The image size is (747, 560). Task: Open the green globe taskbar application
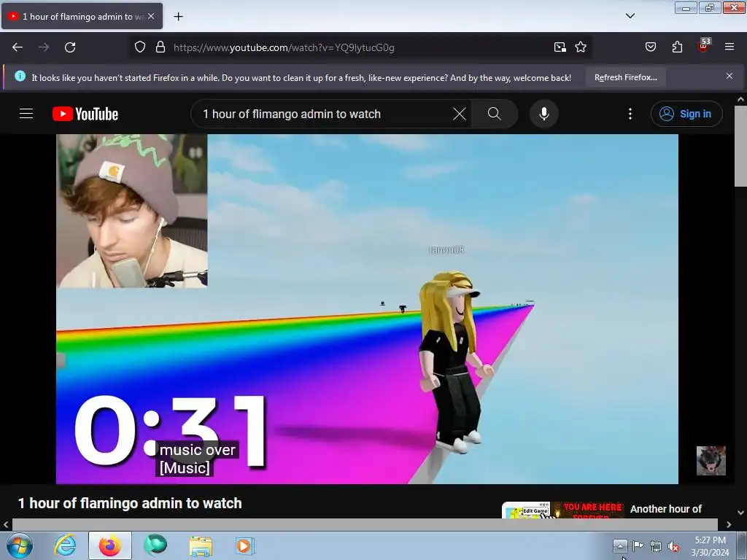click(155, 545)
